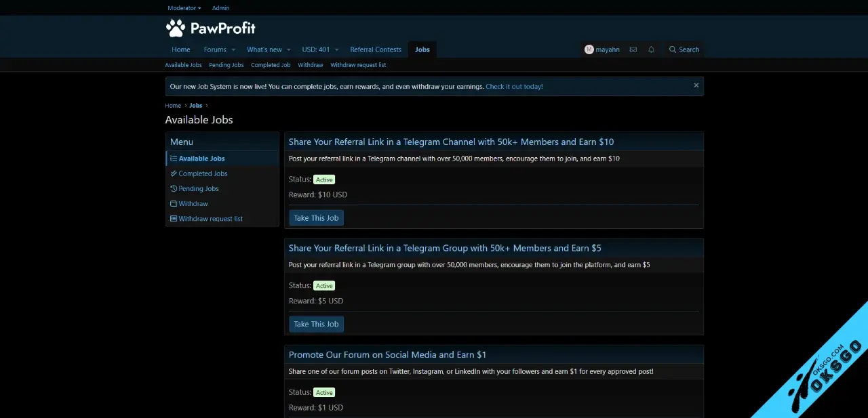Select Pending Jobs in the Menu sidebar
868x418 pixels.
click(x=222, y=188)
